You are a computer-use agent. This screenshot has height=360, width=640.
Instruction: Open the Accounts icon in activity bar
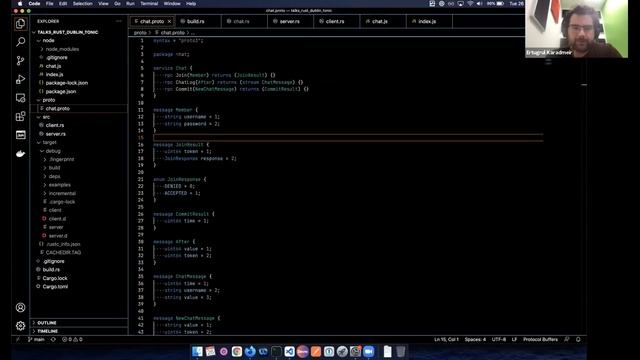20,307
